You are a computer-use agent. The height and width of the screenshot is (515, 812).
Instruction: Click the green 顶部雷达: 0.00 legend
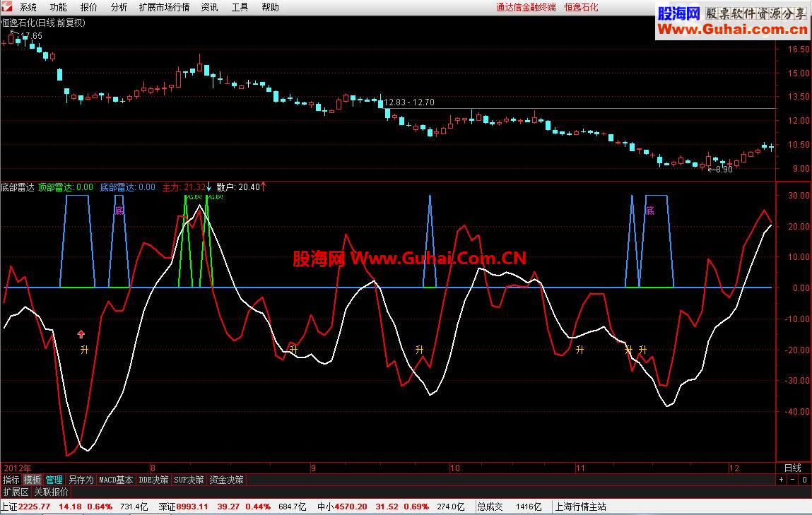66,187
